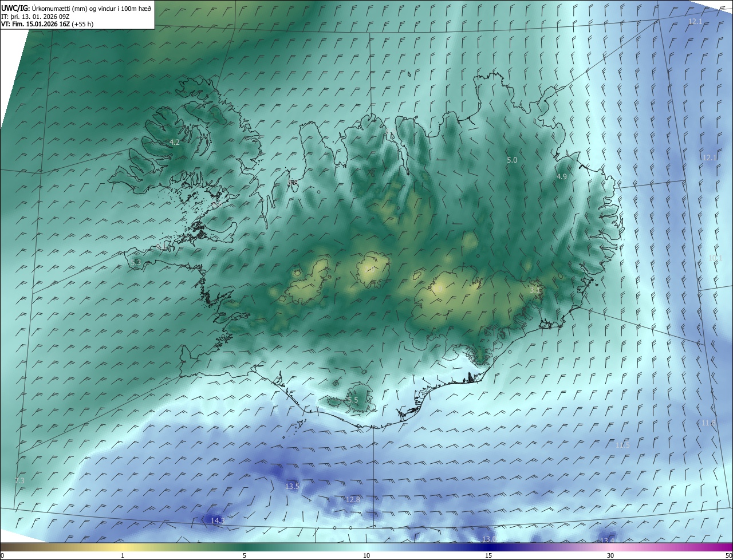
Task: Click the colorbar tick label 1
Action: (x=123, y=555)
